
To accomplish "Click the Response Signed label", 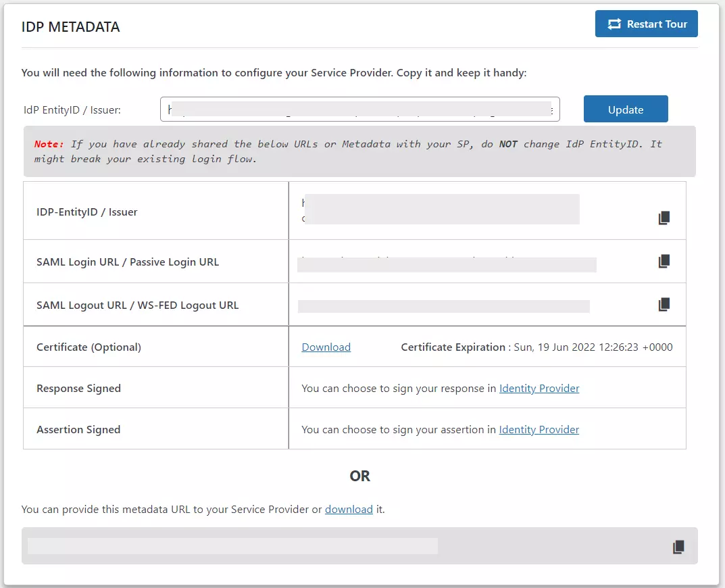I will (x=78, y=388).
